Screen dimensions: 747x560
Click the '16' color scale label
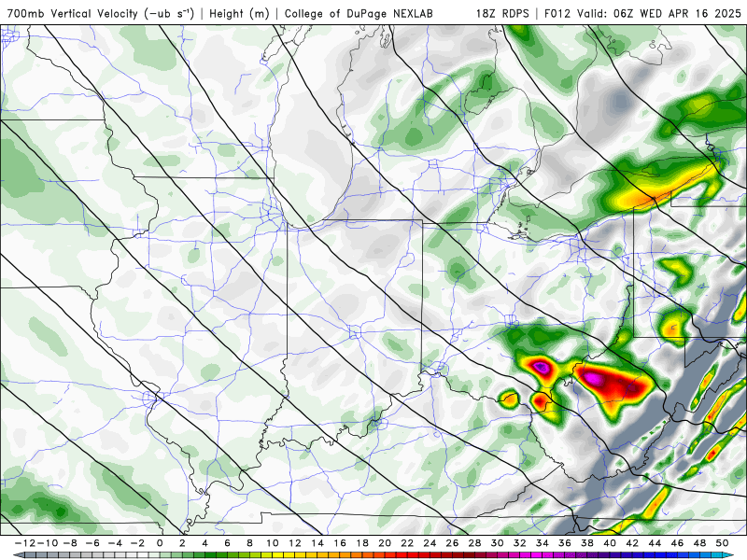coord(340,543)
